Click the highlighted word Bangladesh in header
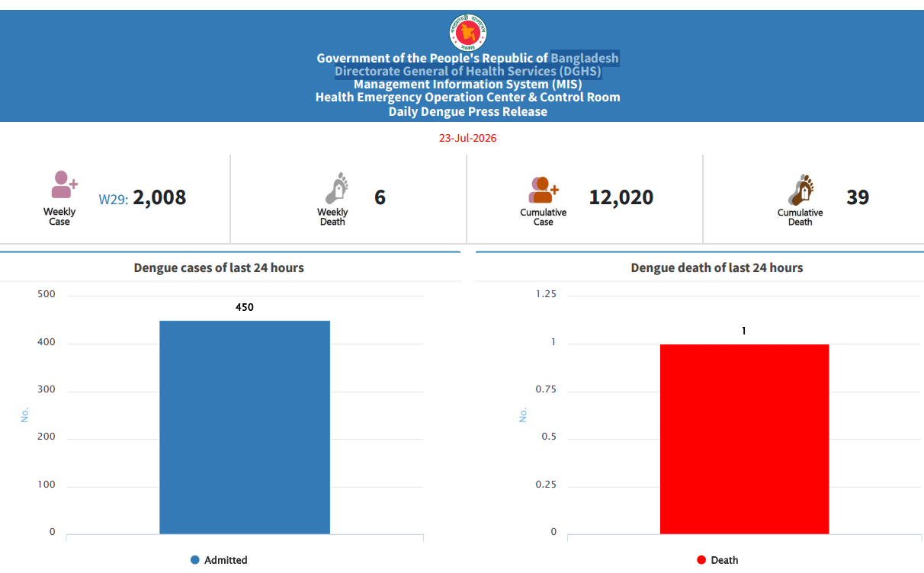924x573 pixels. tap(585, 58)
